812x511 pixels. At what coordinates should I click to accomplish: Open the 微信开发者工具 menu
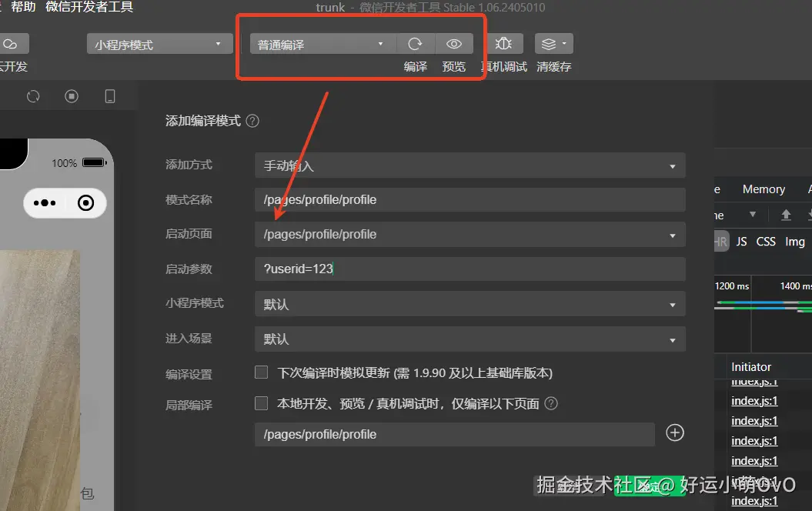[x=89, y=7]
